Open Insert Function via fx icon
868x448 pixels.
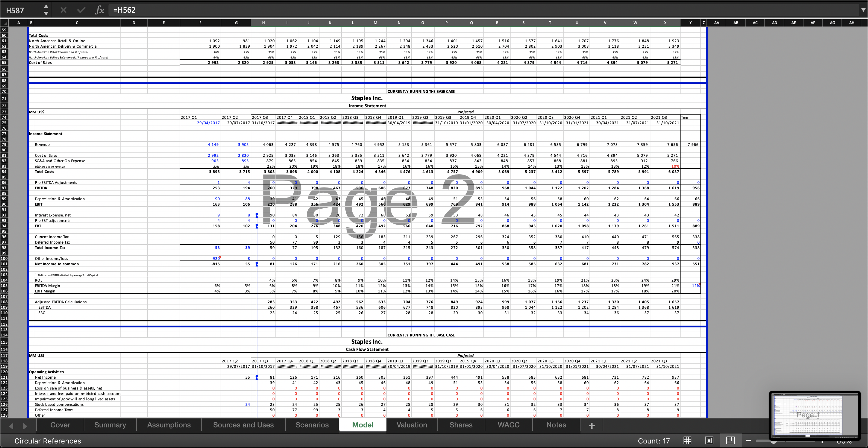tap(99, 10)
